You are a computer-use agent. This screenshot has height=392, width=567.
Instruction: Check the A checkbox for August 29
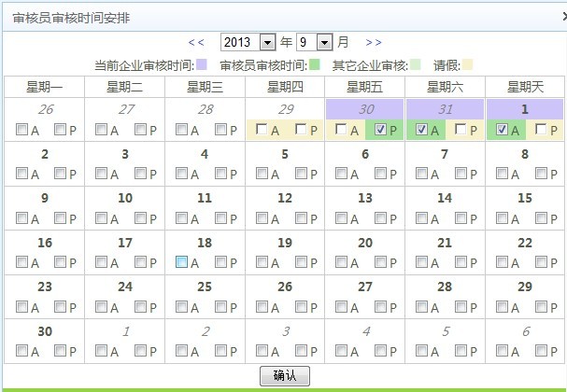262,129
